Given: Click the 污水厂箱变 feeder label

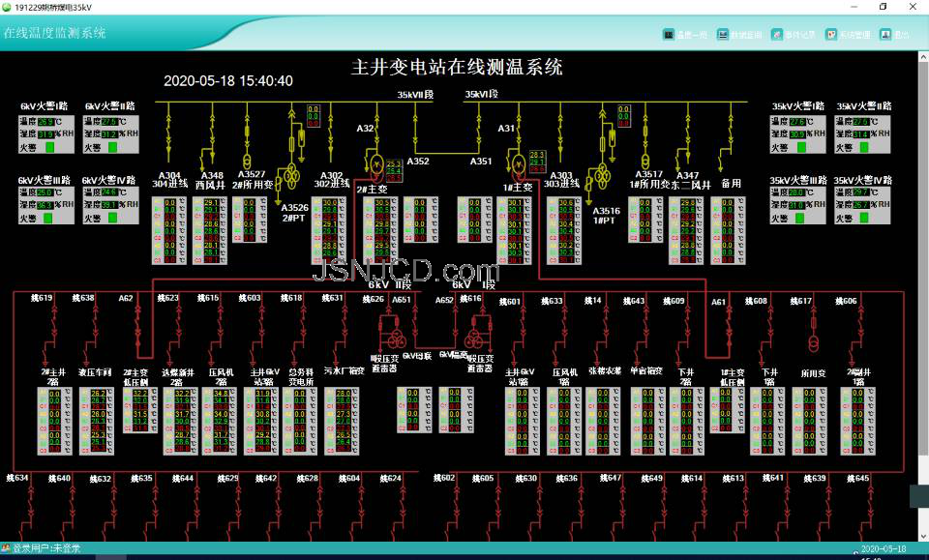Looking at the screenshot, I should coord(345,371).
